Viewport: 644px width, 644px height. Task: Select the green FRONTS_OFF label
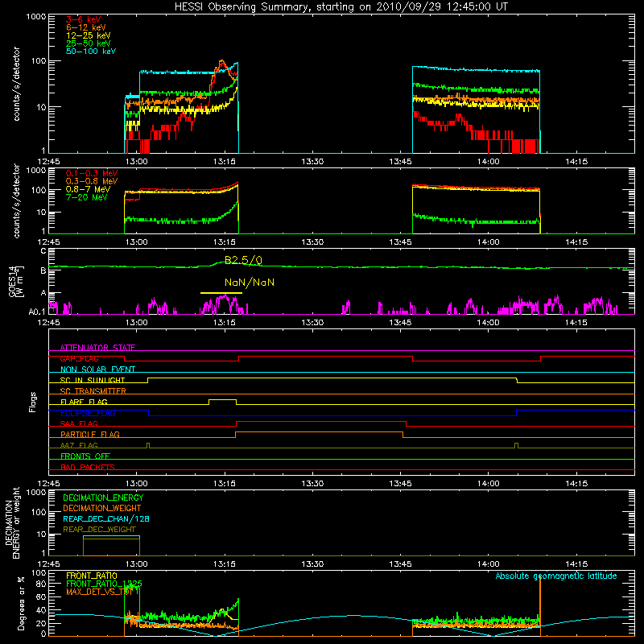pos(85,456)
